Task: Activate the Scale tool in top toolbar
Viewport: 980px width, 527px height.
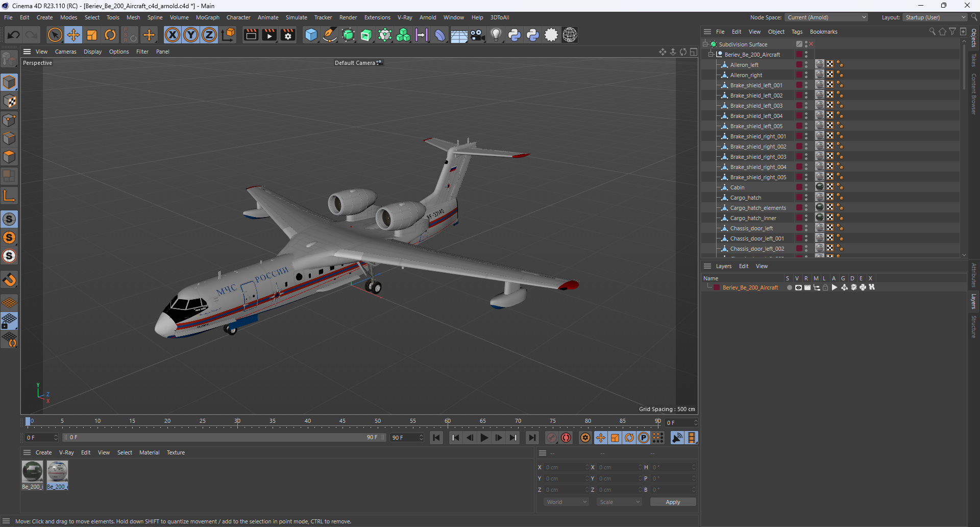Action: (x=92, y=35)
